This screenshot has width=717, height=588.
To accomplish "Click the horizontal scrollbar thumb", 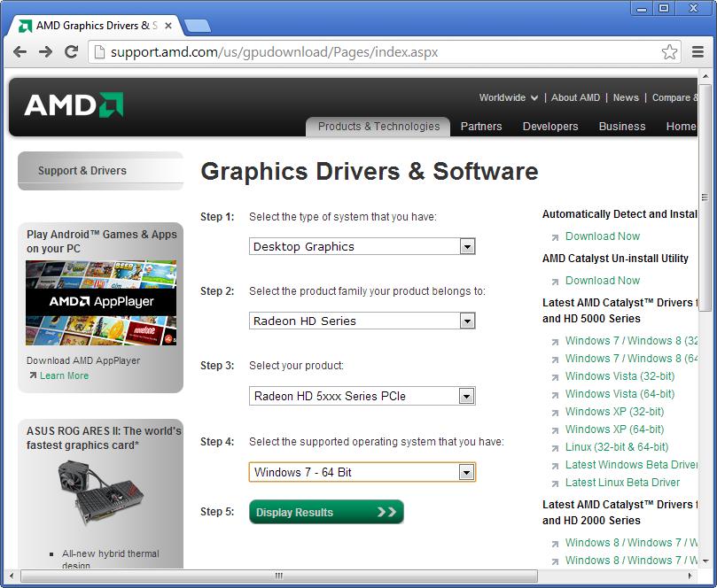I will coord(279,576).
